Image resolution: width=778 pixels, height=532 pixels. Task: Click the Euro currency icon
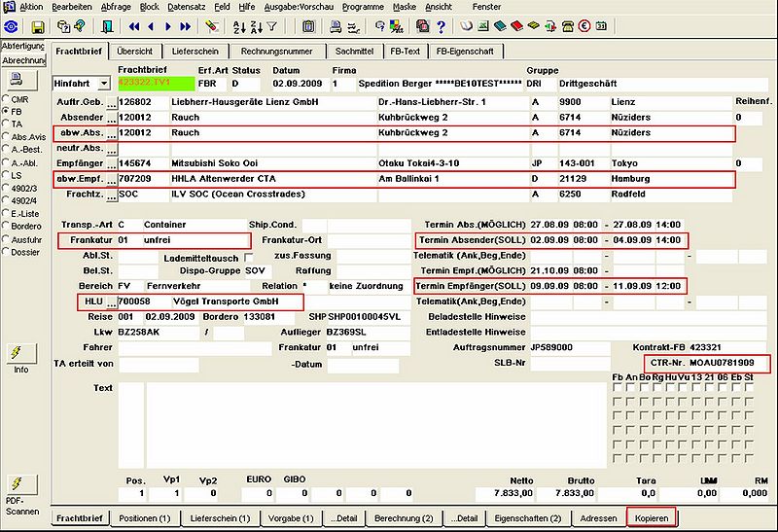pos(584,26)
